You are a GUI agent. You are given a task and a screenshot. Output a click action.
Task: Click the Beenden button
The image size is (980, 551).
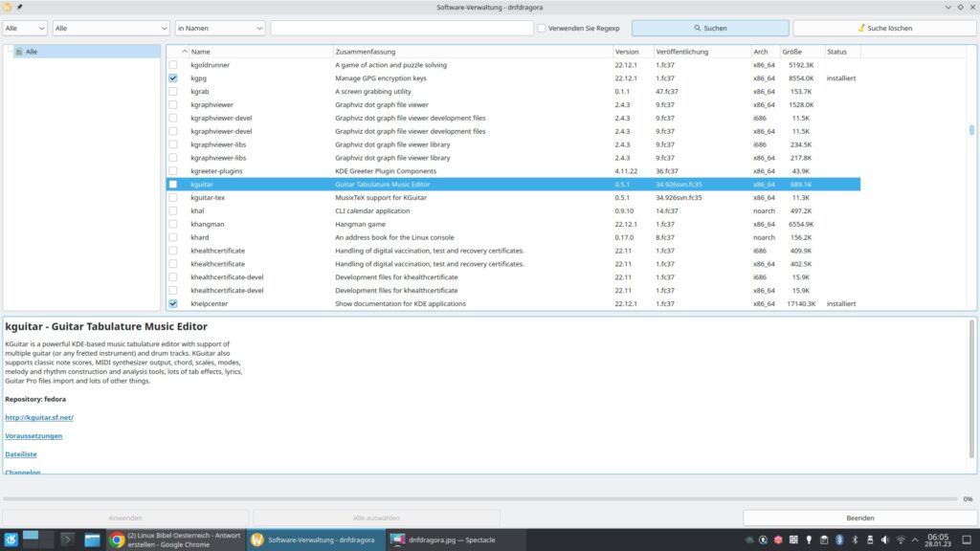860,518
